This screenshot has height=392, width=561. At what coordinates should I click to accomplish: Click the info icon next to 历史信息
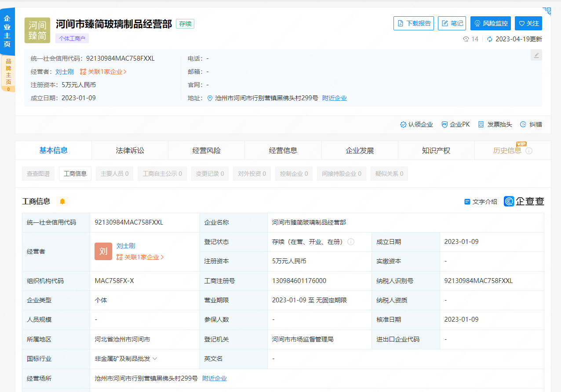click(x=529, y=151)
